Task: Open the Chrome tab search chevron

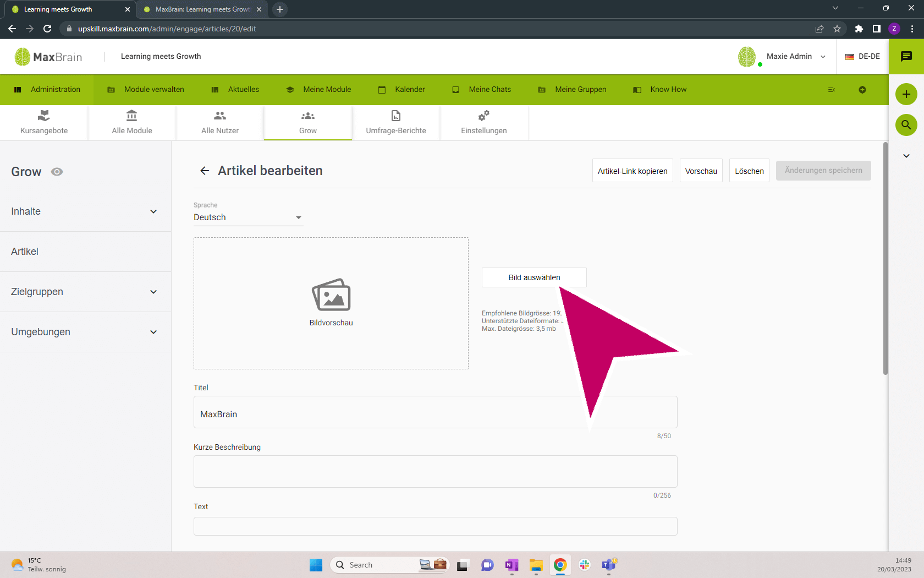Action: point(835,8)
